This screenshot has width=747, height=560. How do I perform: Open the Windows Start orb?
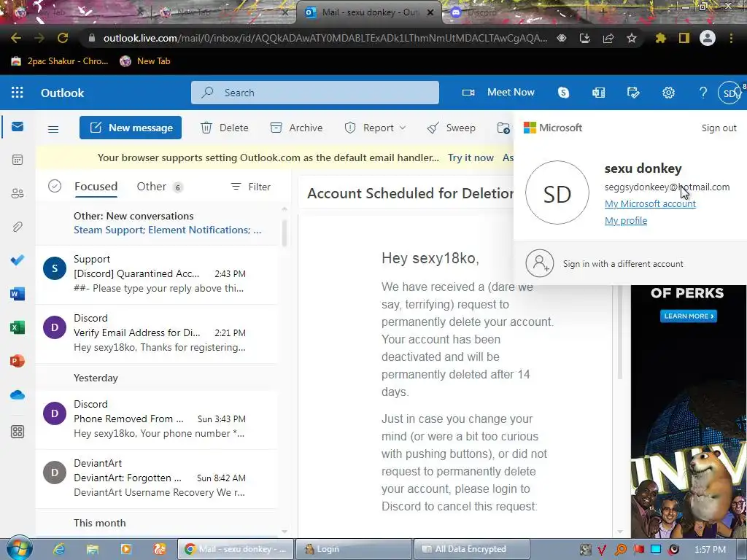pyautogui.click(x=19, y=548)
